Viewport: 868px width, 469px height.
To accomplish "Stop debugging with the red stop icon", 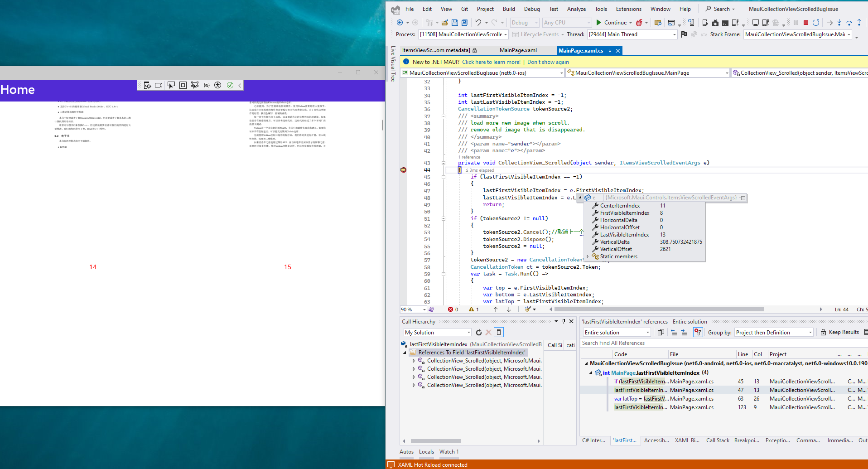I will [x=806, y=22].
